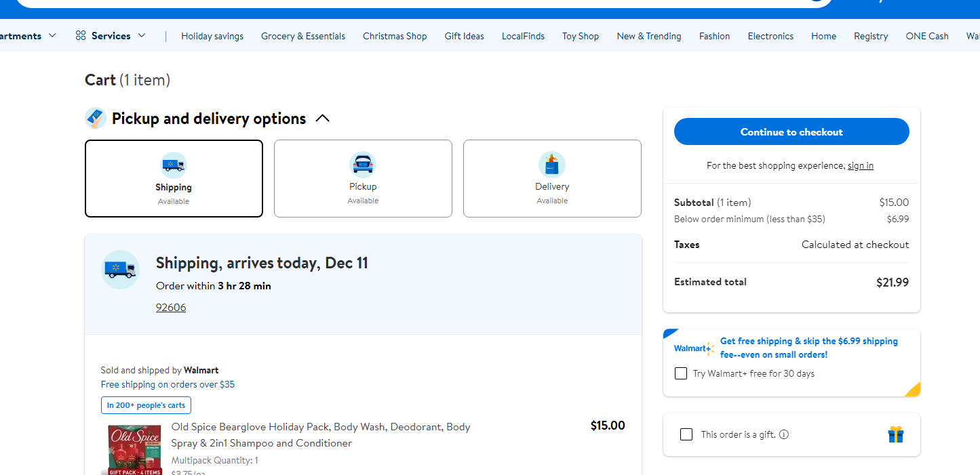Click the phone icon beside Pickup and delivery options
Viewport: 980px width, 475px height.
[96, 118]
